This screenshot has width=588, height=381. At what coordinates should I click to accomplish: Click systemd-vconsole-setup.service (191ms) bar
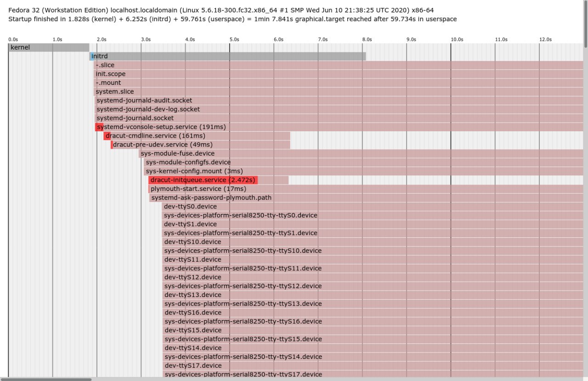click(339, 127)
